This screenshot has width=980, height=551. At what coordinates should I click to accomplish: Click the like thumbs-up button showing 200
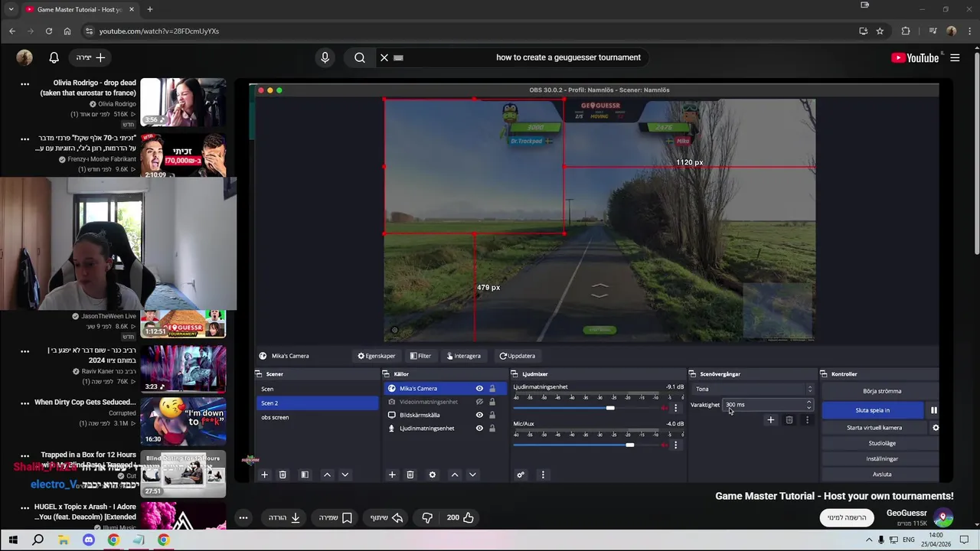click(x=460, y=517)
